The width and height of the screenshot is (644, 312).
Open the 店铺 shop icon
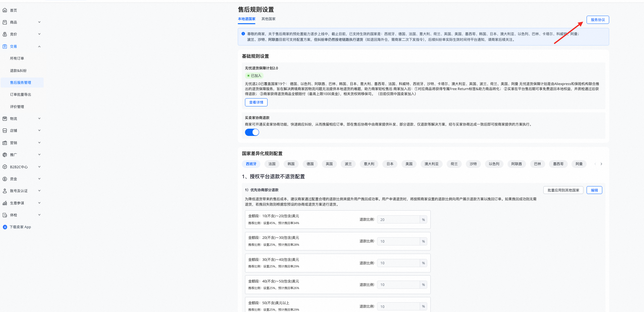tap(5, 130)
